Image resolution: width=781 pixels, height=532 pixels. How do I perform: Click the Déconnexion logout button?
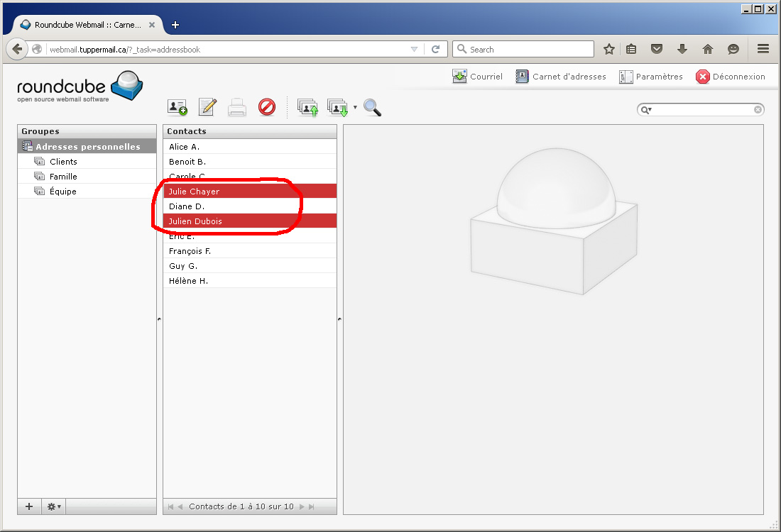click(x=731, y=77)
